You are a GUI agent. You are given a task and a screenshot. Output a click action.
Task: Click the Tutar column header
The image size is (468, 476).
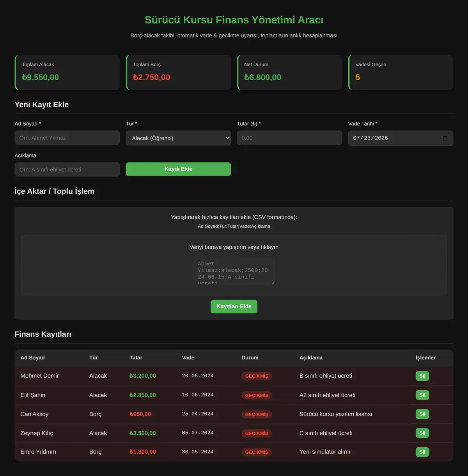point(136,357)
